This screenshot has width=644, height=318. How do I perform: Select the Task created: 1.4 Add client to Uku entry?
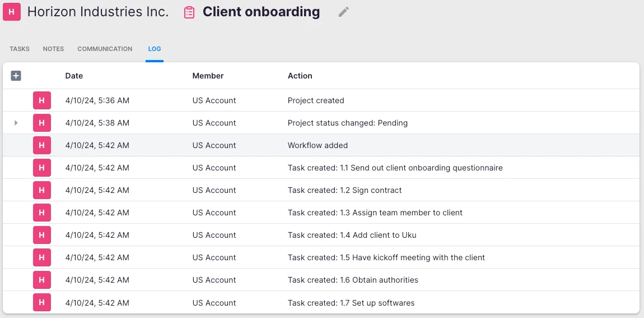pos(352,235)
